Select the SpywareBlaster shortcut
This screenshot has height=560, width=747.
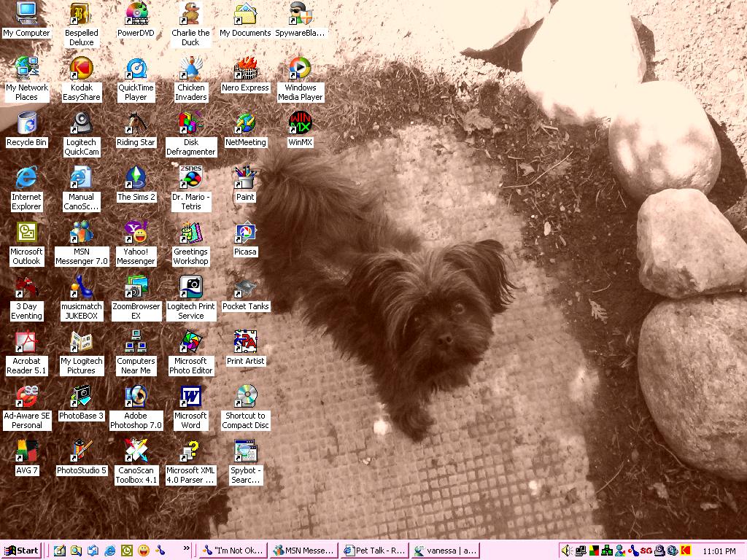pyautogui.click(x=300, y=20)
